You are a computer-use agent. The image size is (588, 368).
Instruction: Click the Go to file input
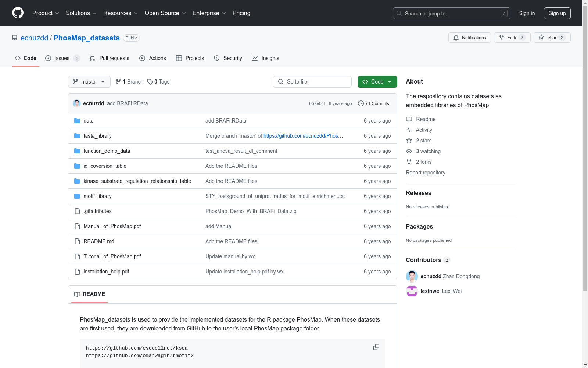[312, 82]
